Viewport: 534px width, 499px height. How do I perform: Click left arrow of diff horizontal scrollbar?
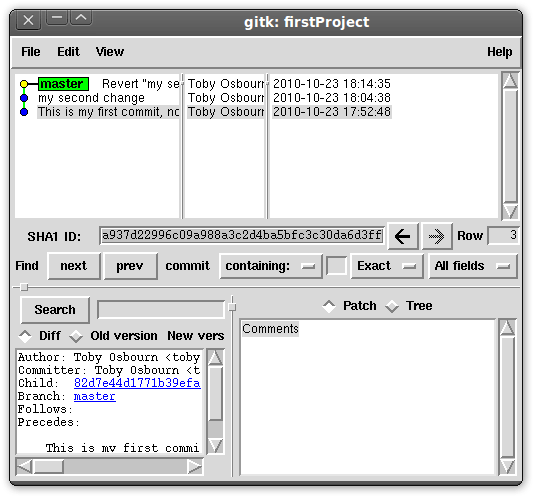[25, 467]
